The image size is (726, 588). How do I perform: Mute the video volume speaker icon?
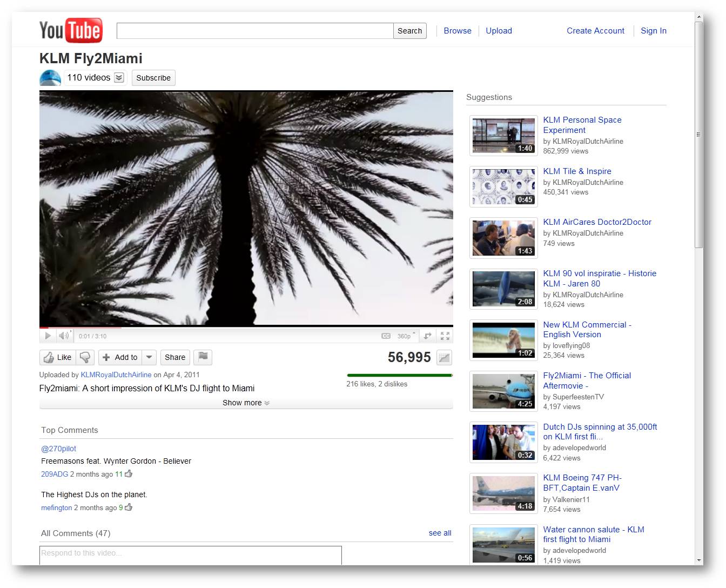(64, 336)
